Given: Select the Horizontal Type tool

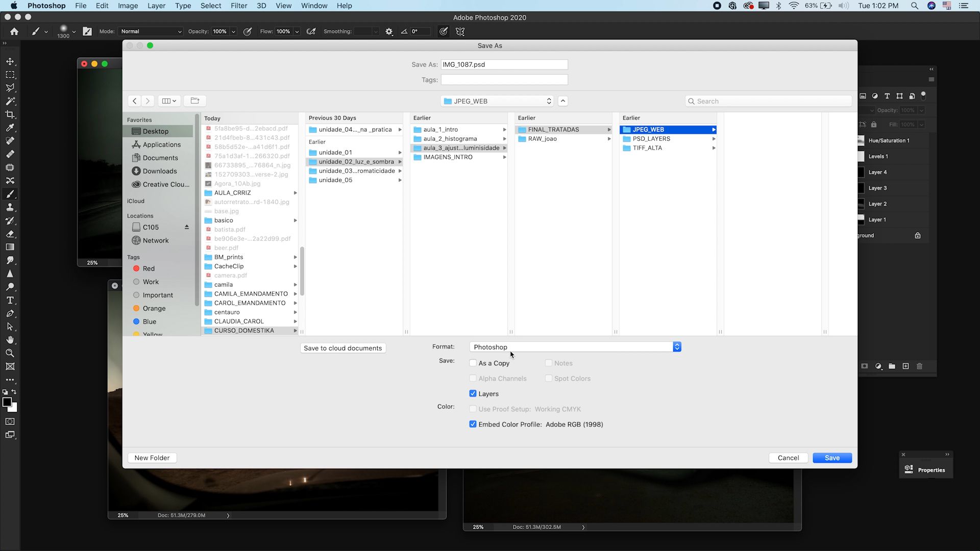Looking at the screenshot, I should 10,300.
